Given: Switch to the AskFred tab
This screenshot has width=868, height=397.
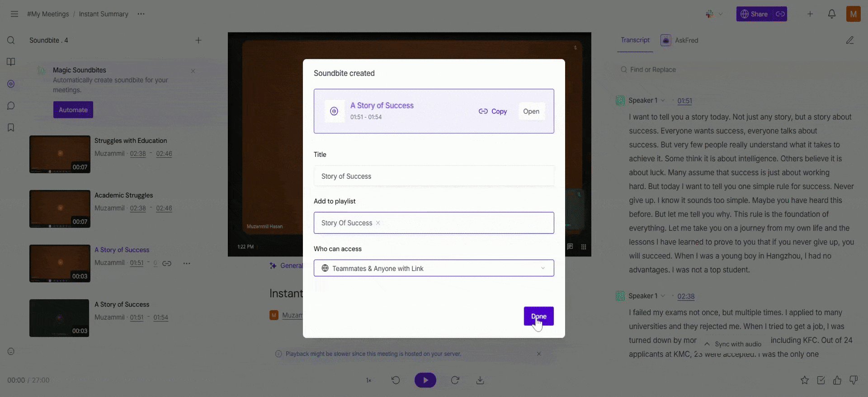Looking at the screenshot, I should click(x=680, y=40).
